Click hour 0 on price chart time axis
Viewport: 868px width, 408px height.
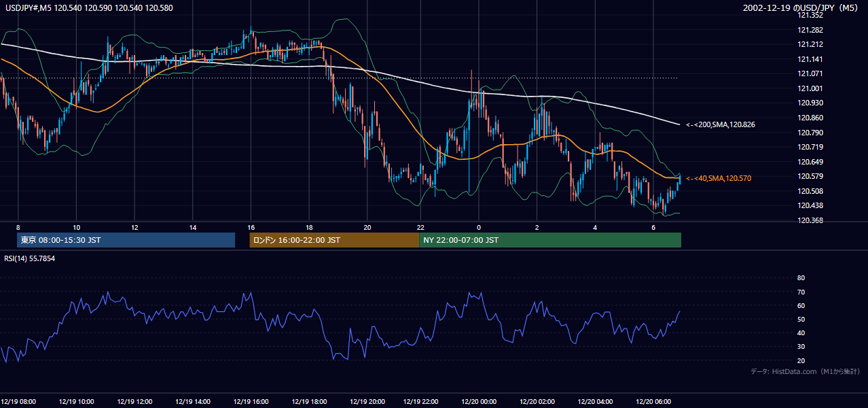(x=479, y=227)
